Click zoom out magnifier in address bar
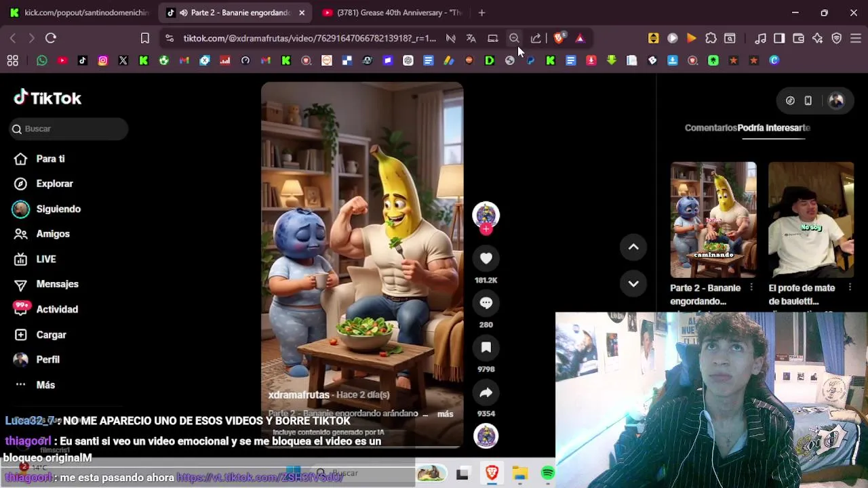This screenshot has width=868, height=488. (x=514, y=38)
